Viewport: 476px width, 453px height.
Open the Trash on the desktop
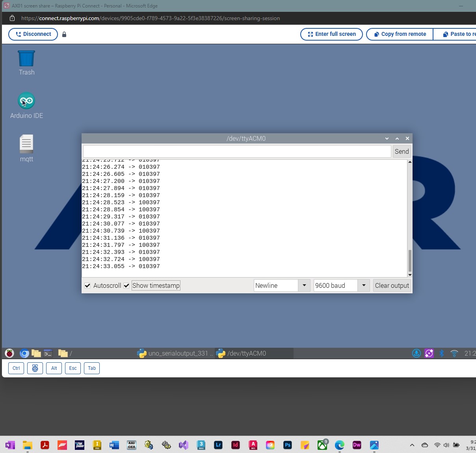click(x=26, y=58)
